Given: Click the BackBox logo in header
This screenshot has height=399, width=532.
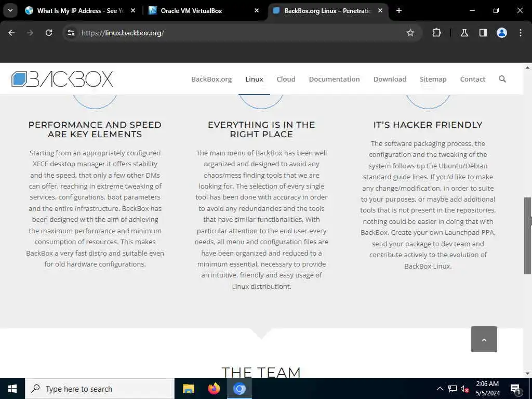Looking at the screenshot, I should pyautogui.click(x=62, y=79).
